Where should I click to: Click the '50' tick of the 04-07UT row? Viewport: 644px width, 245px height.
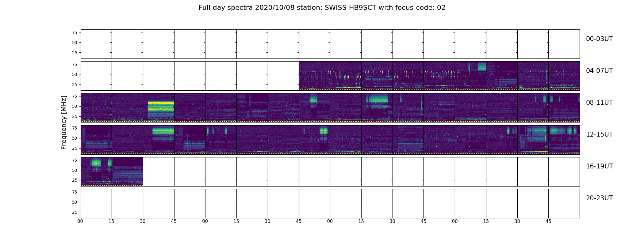coord(75,74)
